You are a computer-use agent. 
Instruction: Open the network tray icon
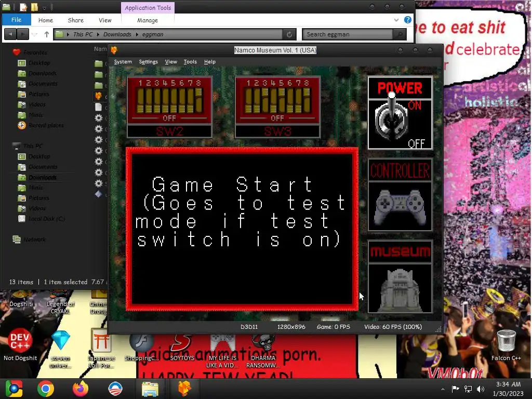click(x=468, y=389)
